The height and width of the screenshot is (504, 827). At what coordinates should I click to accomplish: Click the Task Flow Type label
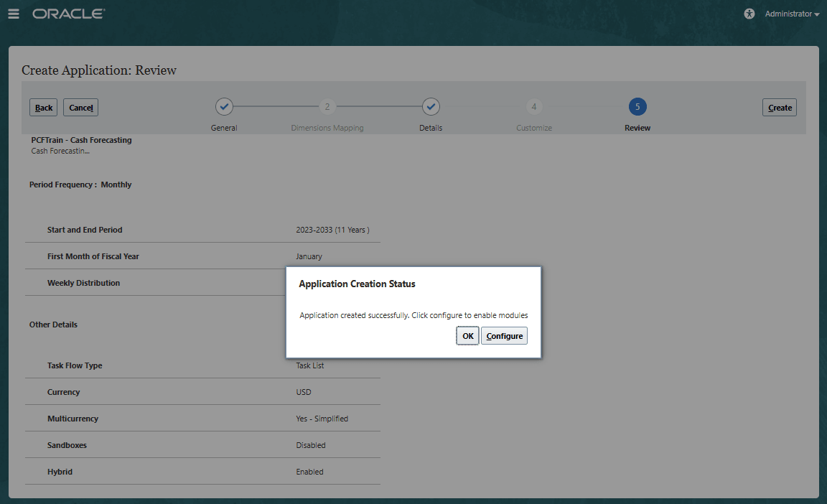click(x=75, y=365)
